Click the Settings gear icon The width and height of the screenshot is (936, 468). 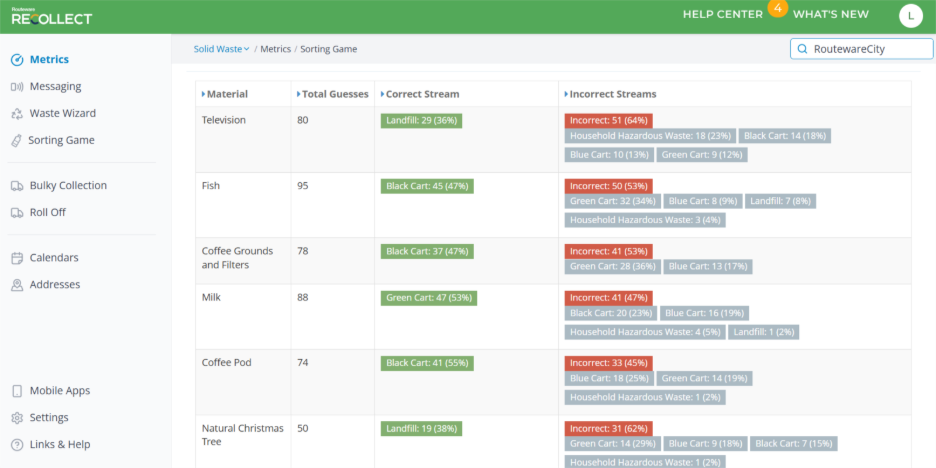(x=17, y=418)
